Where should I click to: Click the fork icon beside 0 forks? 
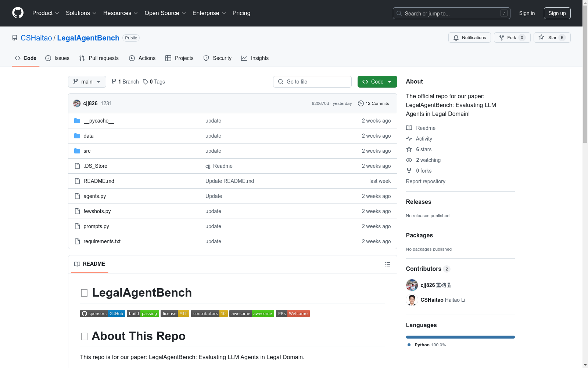coord(409,171)
